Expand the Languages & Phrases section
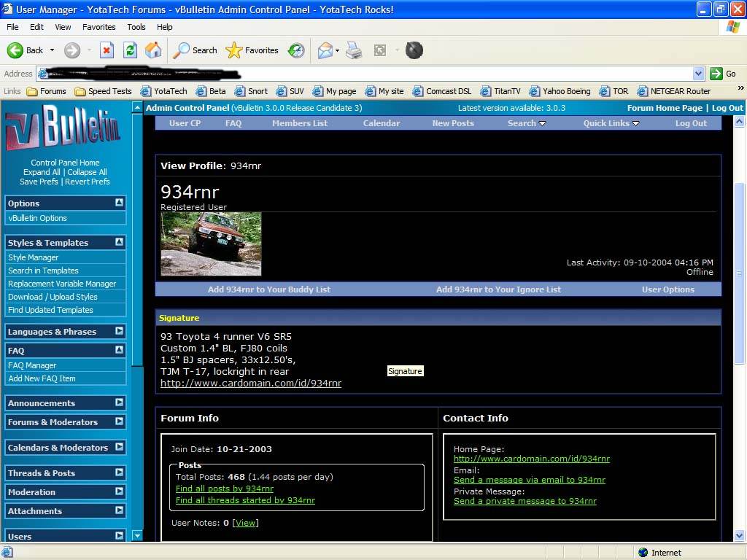Image resolution: width=747 pixels, height=560 pixels. click(119, 331)
